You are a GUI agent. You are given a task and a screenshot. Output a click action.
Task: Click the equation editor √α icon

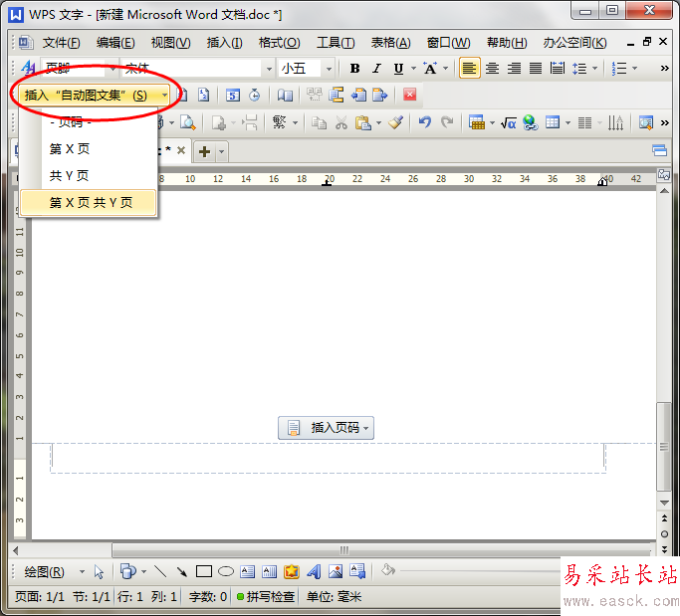(509, 123)
